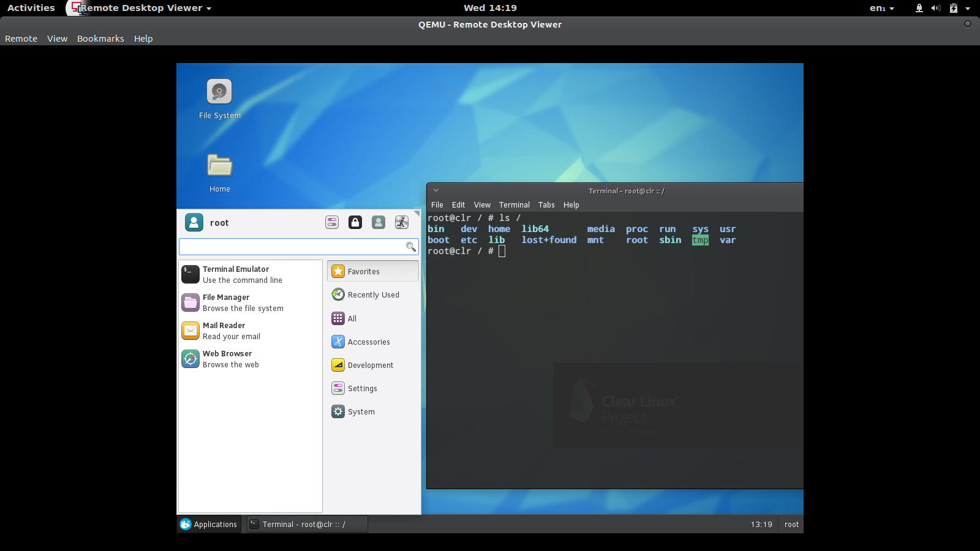The height and width of the screenshot is (551, 980).
Task: Select the Settings category
Action: (373, 388)
